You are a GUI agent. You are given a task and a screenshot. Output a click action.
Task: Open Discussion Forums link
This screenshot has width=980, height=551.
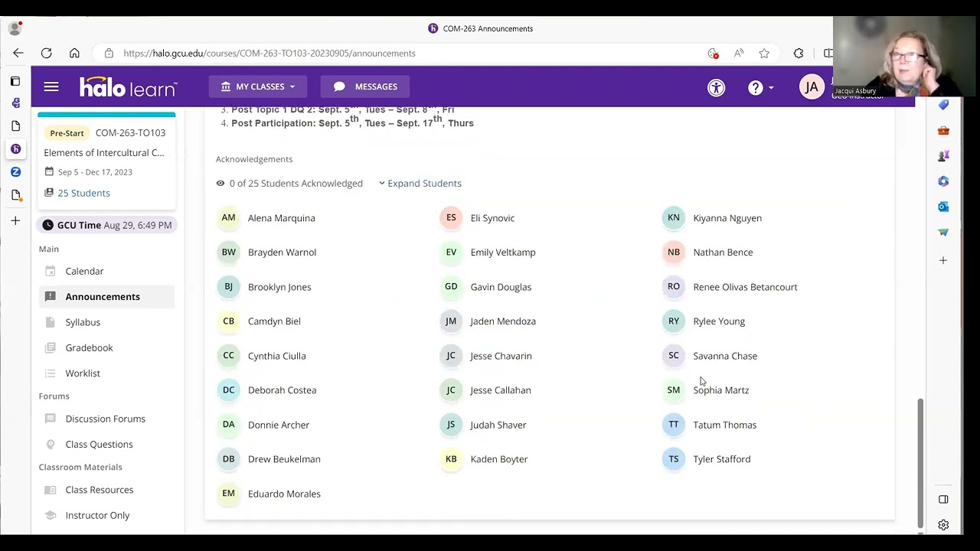coord(105,419)
